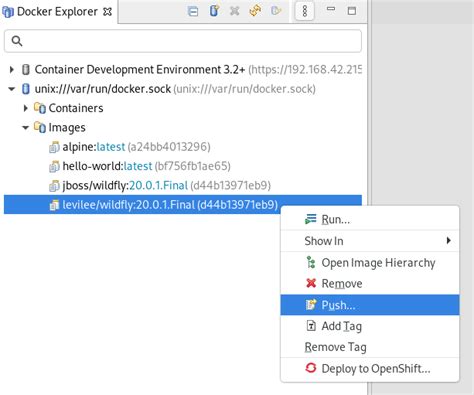Click the green Run icon in menu
474x395 pixels.
[311, 219]
